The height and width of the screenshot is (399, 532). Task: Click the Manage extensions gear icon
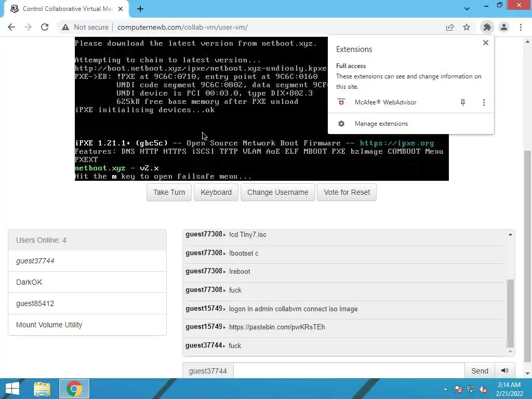tap(341, 124)
